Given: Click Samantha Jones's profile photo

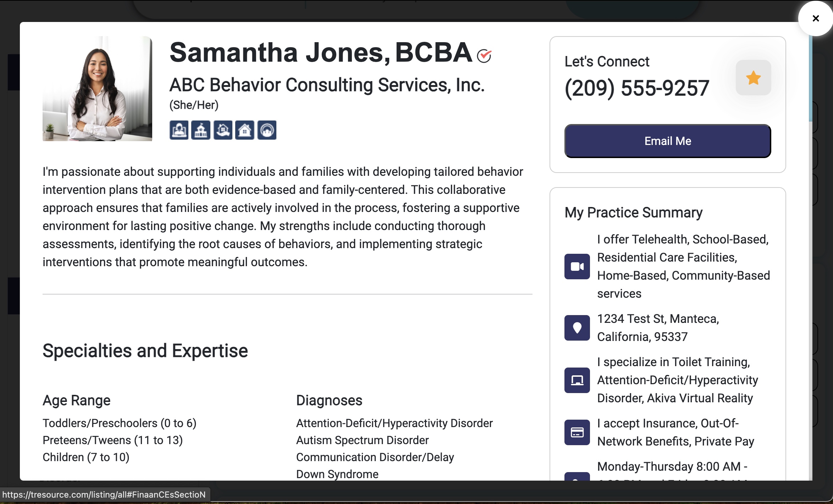Looking at the screenshot, I should [x=97, y=89].
